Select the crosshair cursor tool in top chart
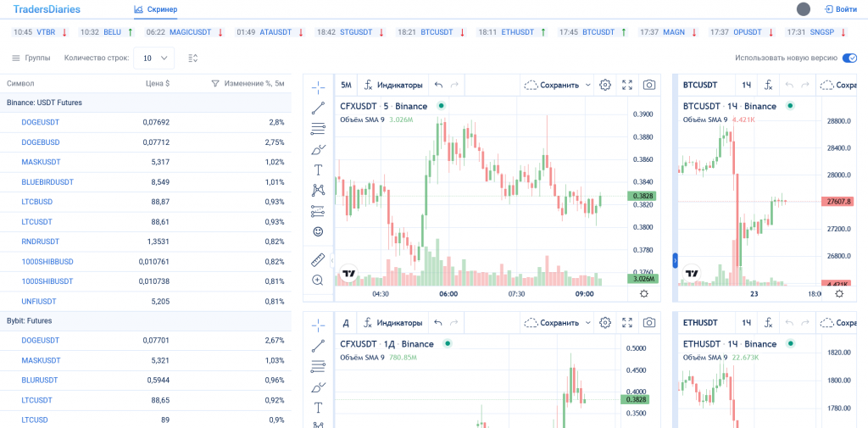Image resolution: width=868 pixels, height=428 pixels. pos(318,86)
